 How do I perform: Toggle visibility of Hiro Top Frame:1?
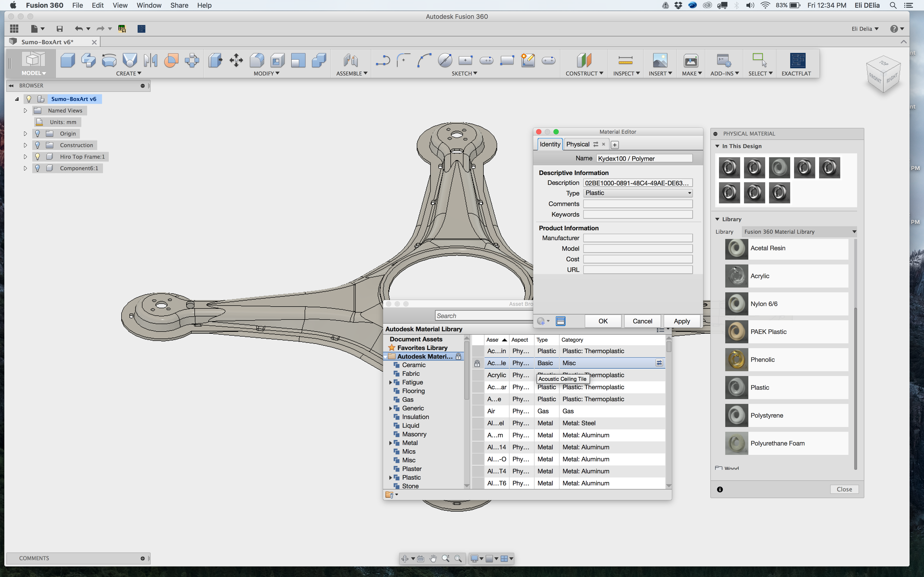37,157
